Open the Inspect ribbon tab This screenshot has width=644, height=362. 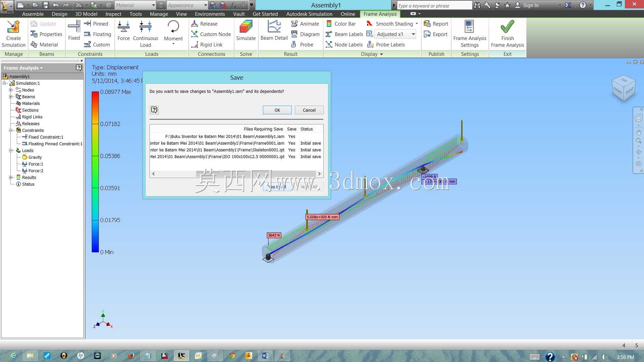(113, 14)
